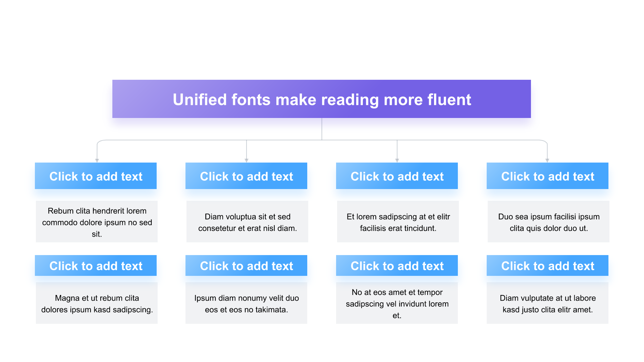Select the blue header above "Rebum clita hendrerit" text
Screen dimensions: 644x362
[96, 176]
